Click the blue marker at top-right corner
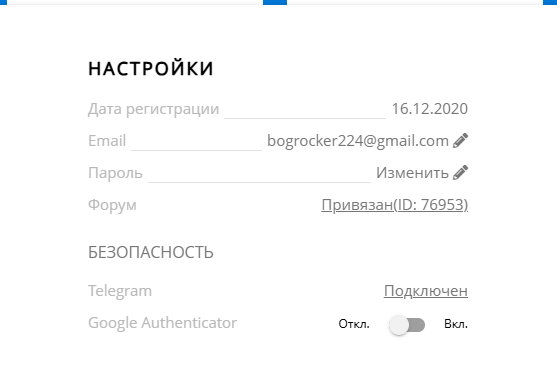Screen dimensions: 557x382 (x=550, y=2)
